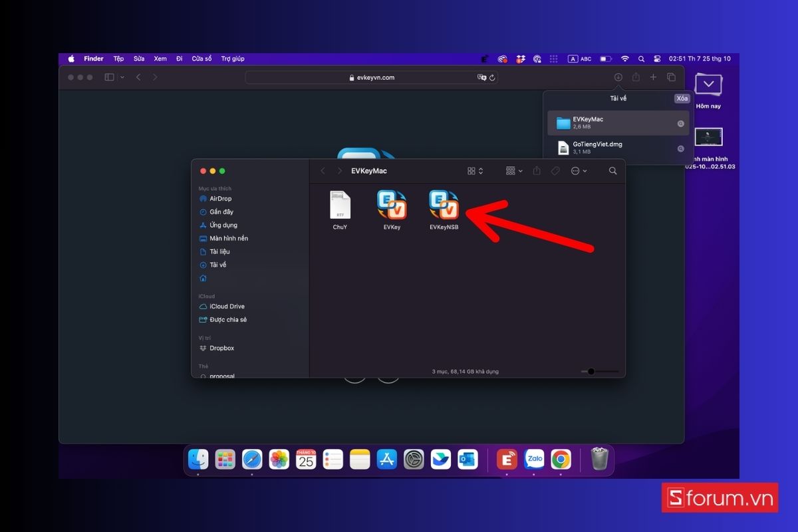Expand the group-by options dropdown
Screen dimensions: 798x532
pyautogui.click(x=514, y=171)
